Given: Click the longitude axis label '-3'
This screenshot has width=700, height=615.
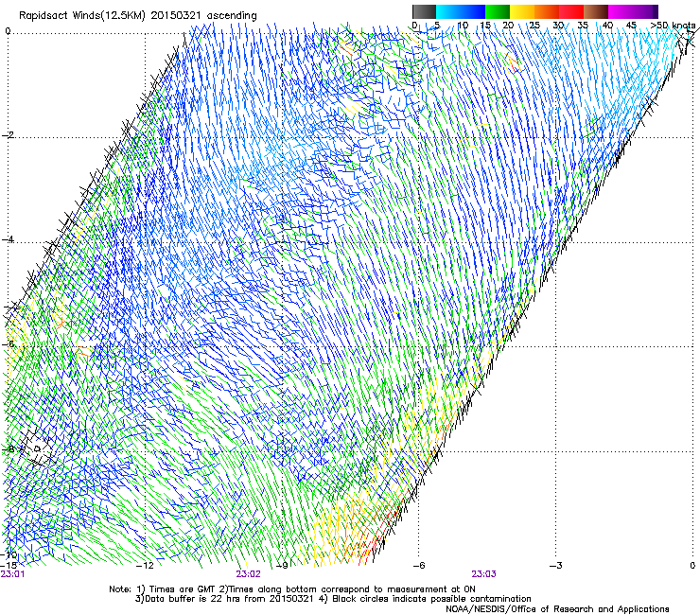Looking at the screenshot, I should (555, 566).
